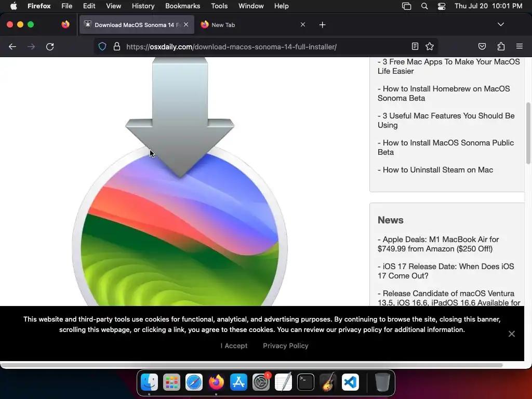Bookmark this page with the star icon
532x399 pixels.
pyautogui.click(x=430, y=46)
